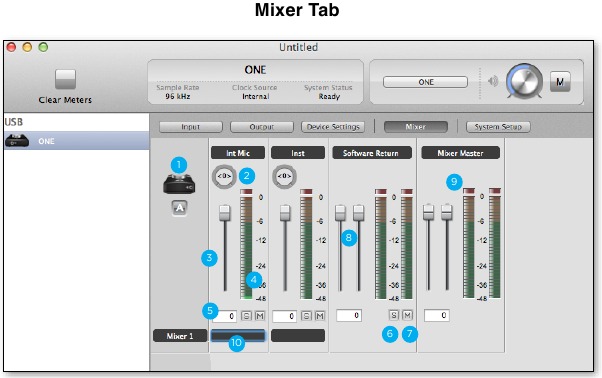Click the Inst pan knob
This screenshot has height=378, width=602.
point(284,177)
